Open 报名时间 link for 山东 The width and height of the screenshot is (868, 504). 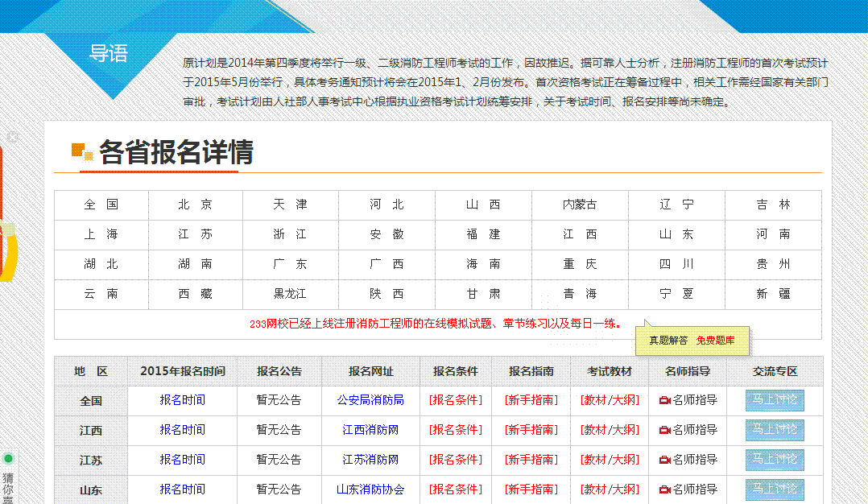[182, 490]
